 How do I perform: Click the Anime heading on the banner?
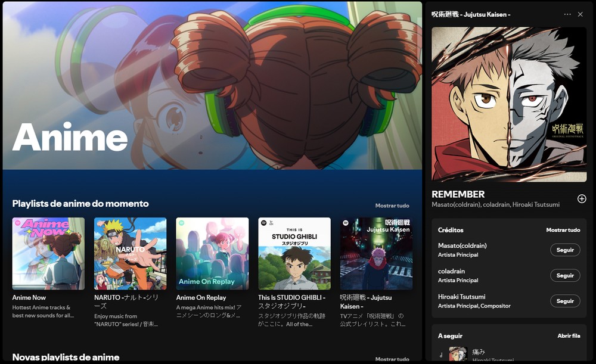pos(70,137)
